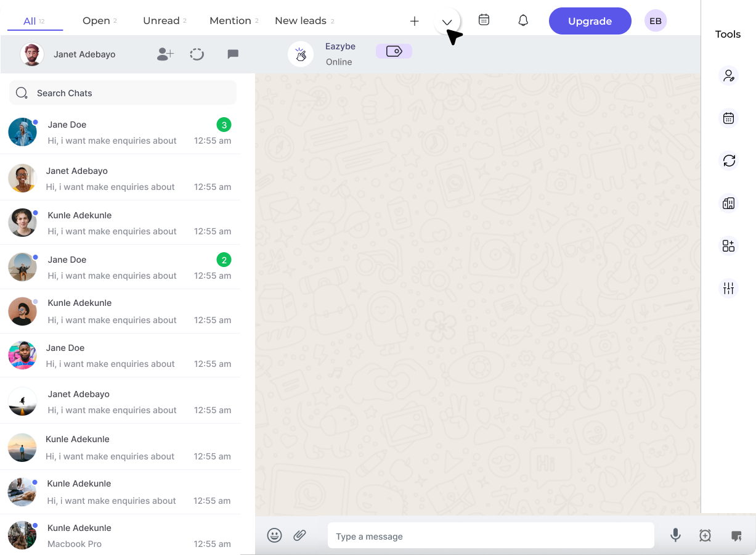Switch to the Unread tab
This screenshot has width=756, height=555.
[161, 20]
